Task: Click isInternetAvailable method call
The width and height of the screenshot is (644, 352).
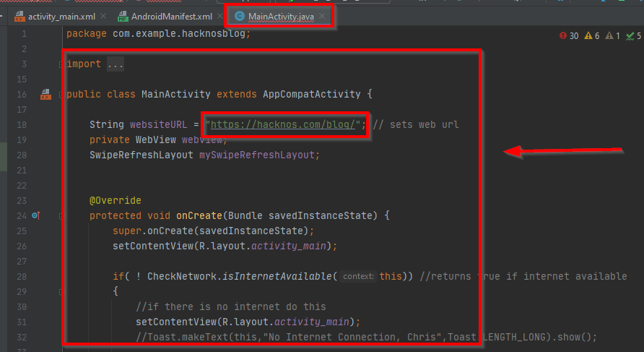Action: pyautogui.click(x=277, y=276)
